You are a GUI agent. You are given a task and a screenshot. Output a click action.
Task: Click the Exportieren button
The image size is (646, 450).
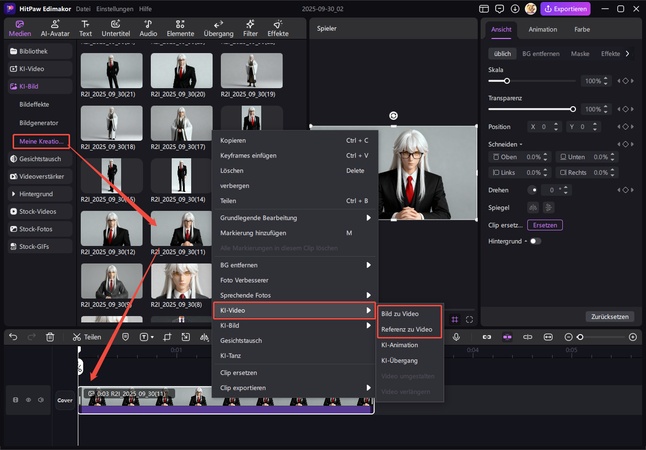tap(565, 9)
